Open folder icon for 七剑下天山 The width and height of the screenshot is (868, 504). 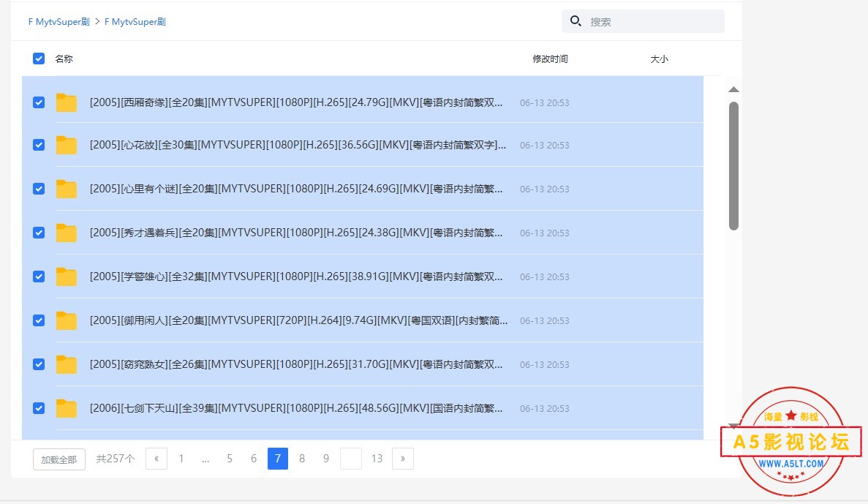pyautogui.click(x=67, y=408)
